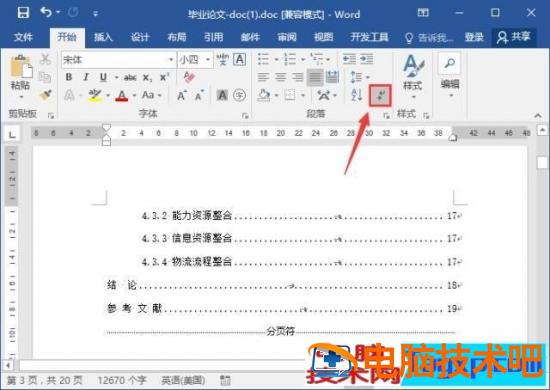This screenshot has width=550, height=390.
Task: Toggle underline formatting
Action: coord(103,77)
